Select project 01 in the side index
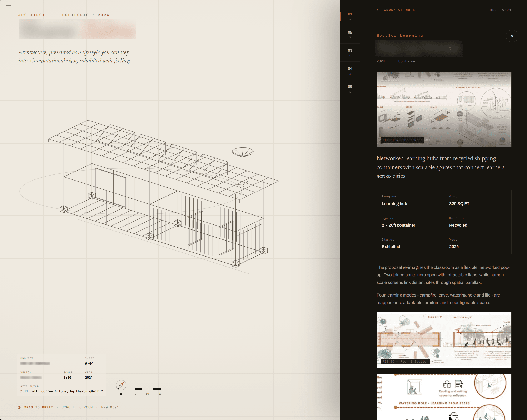This screenshot has width=527, height=420. tap(350, 16)
